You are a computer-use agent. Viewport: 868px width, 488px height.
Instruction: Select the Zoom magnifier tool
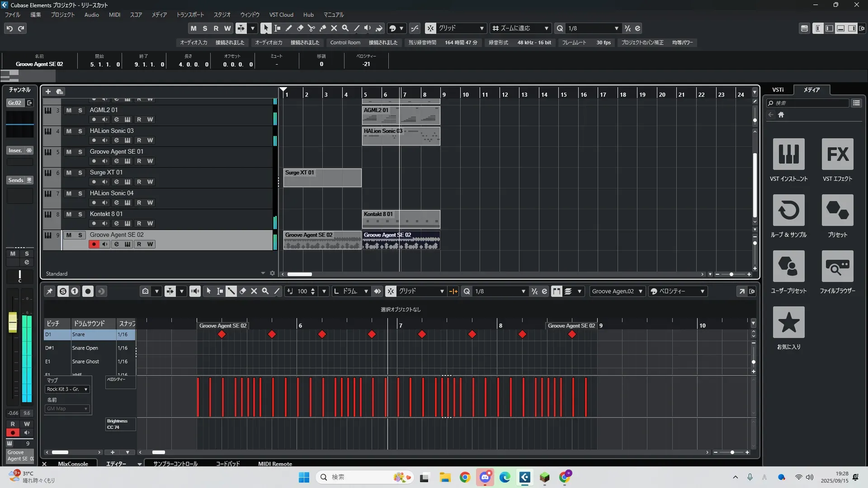(345, 28)
